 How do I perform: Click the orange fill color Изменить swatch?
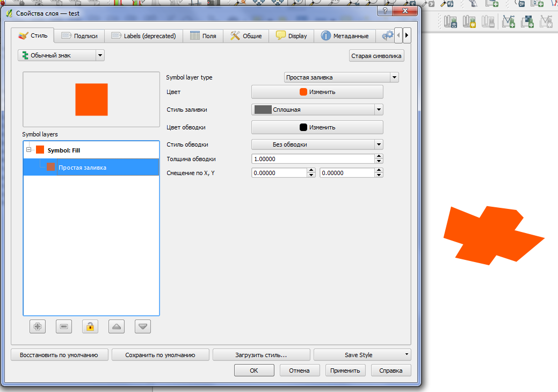(x=316, y=91)
